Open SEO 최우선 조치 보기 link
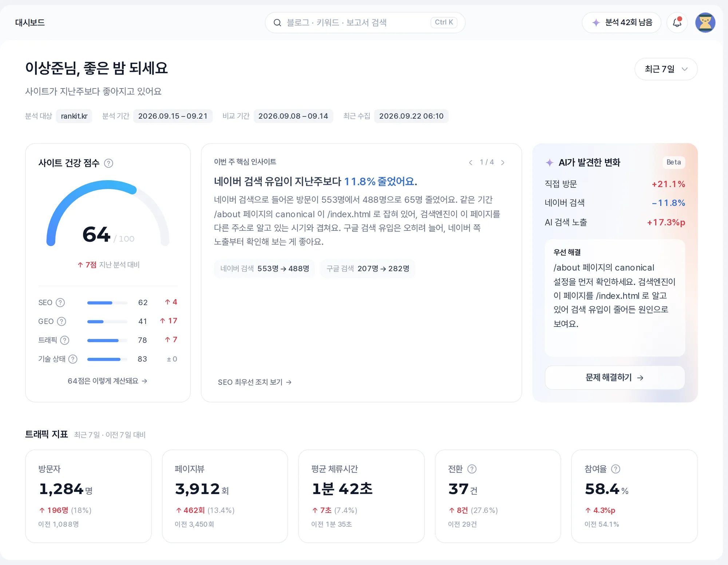 pos(255,382)
